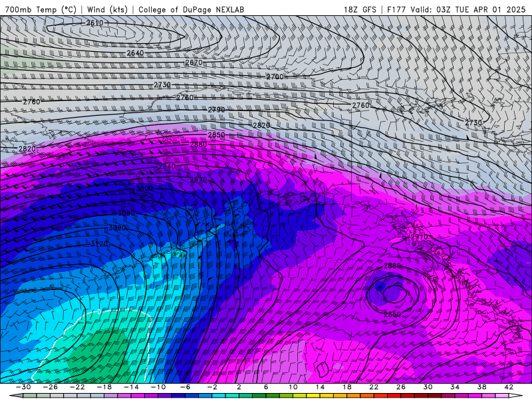The width and height of the screenshot is (532, 399).
Task: Select the 2940 contour label
Action: (167, 166)
